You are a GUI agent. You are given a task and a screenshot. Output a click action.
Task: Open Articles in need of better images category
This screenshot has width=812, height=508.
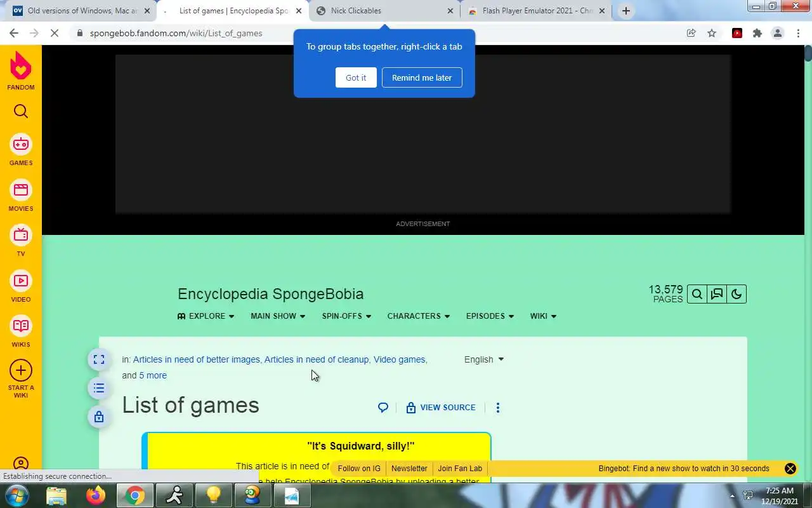pos(197,359)
